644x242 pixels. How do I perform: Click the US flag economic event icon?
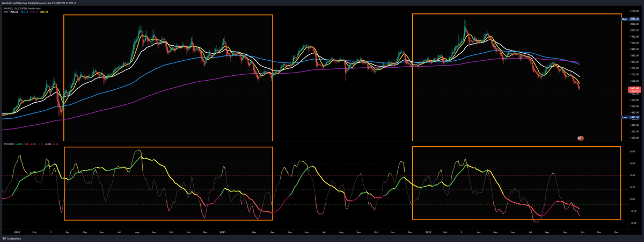pyautogui.click(x=581, y=138)
